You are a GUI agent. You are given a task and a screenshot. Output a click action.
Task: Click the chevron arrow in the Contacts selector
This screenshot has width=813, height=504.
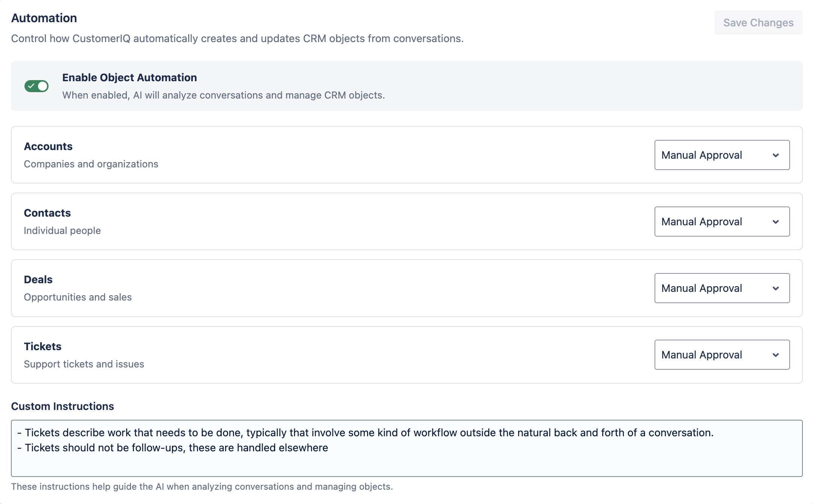point(776,222)
